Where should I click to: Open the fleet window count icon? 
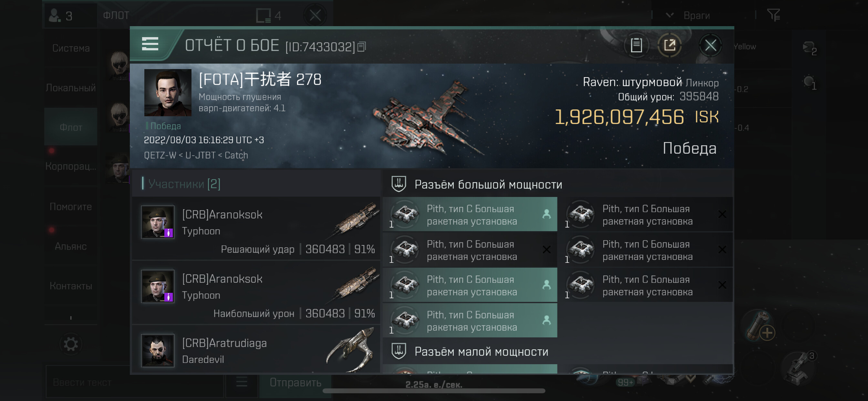(268, 15)
